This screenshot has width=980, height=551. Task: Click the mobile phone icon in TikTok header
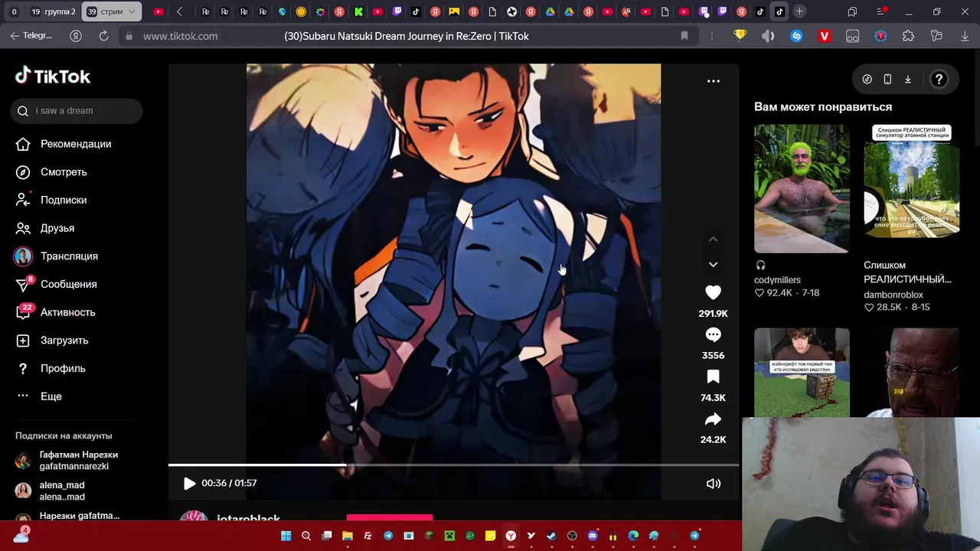[887, 79]
